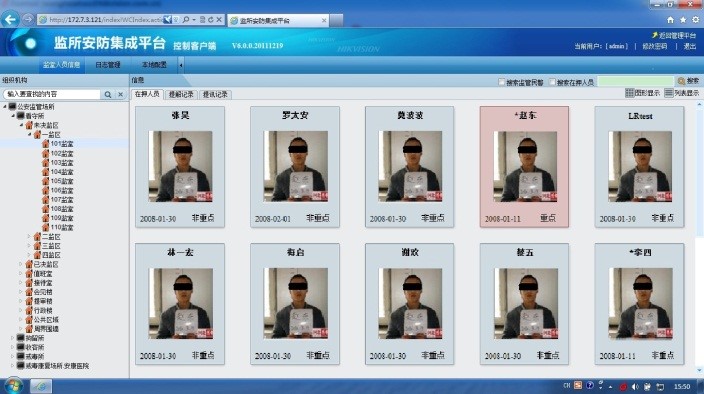
Task: Click the 退出 logout link
Action: tap(690, 46)
